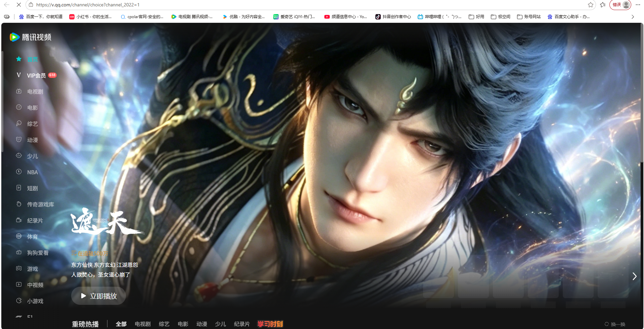The width and height of the screenshot is (644, 329).
Task: Click the 618 badge beside VIP会员
Action: click(52, 75)
